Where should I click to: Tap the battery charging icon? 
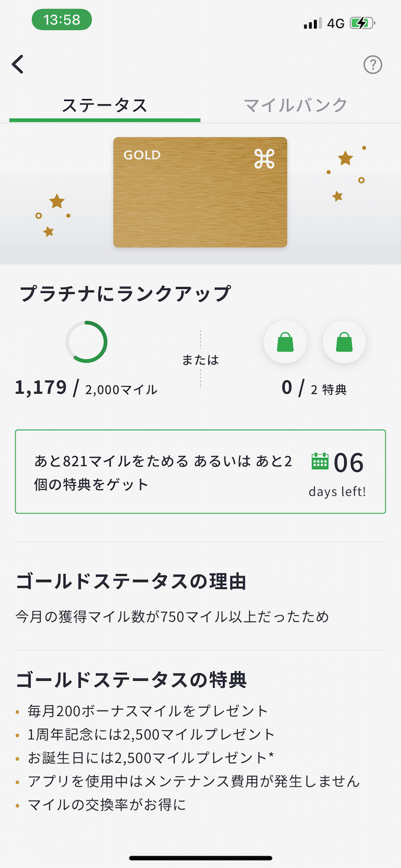click(x=363, y=23)
